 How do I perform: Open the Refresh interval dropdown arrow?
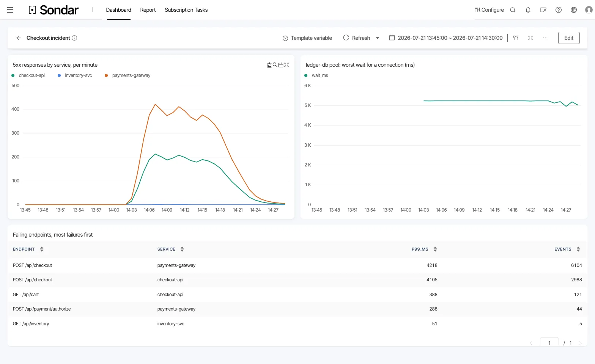(x=378, y=38)
